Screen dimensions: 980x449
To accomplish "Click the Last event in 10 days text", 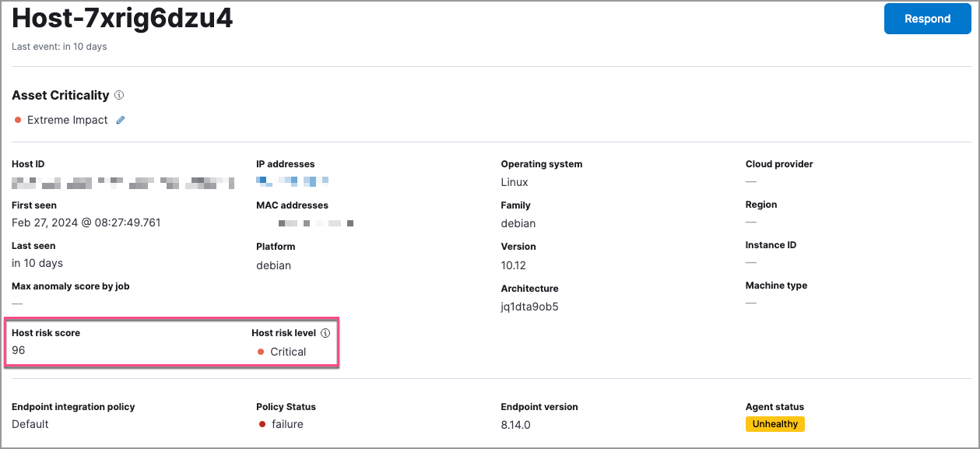I will pos(59,46).
